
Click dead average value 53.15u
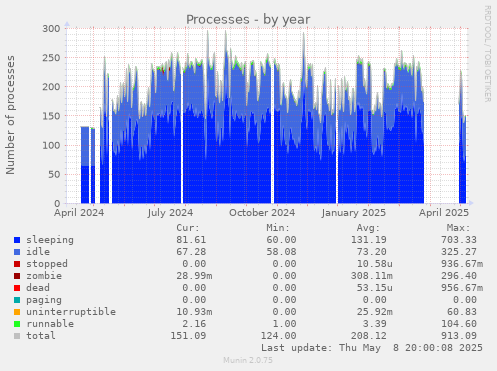(x=375, y=288)
